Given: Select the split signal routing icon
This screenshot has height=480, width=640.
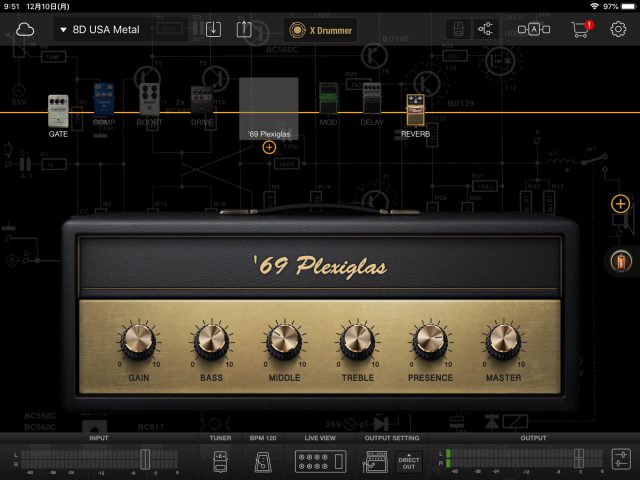Looking at the screenshot, I should click(485, 29).
